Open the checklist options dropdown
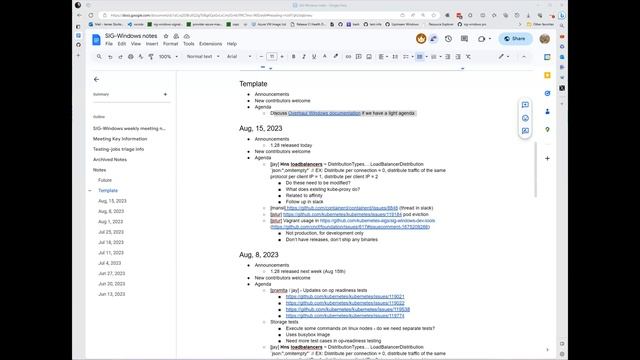640x360 pixels. tap(412, 57)
